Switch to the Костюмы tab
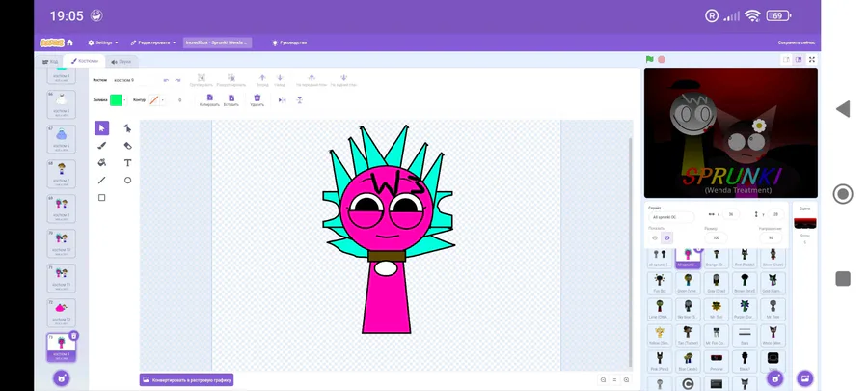 tap(84, 61)
